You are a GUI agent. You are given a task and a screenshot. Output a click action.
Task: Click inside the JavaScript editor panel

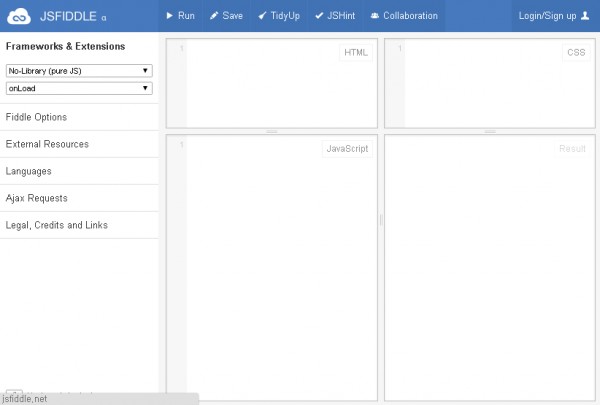[272, 268]
